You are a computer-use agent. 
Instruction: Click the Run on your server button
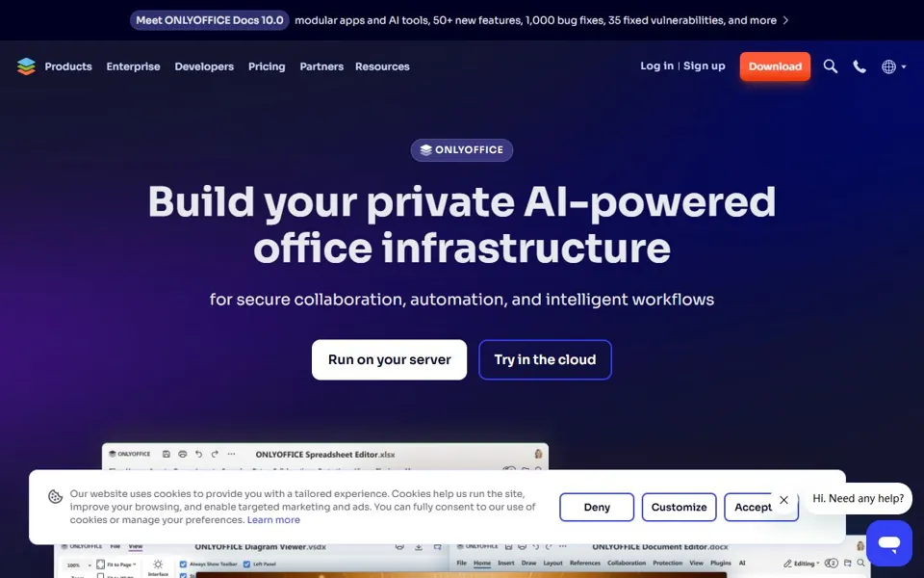click(x=389, y=359)
